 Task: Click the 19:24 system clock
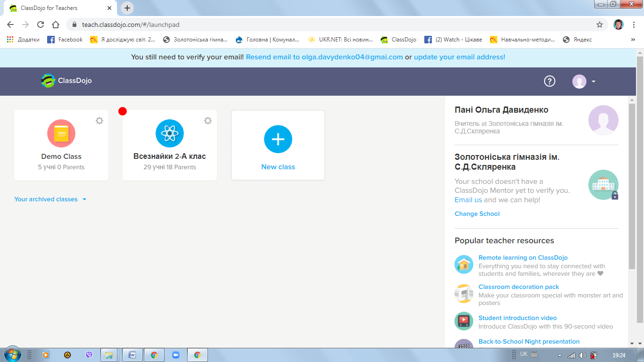pyautogui.click(x=619, y=355)
